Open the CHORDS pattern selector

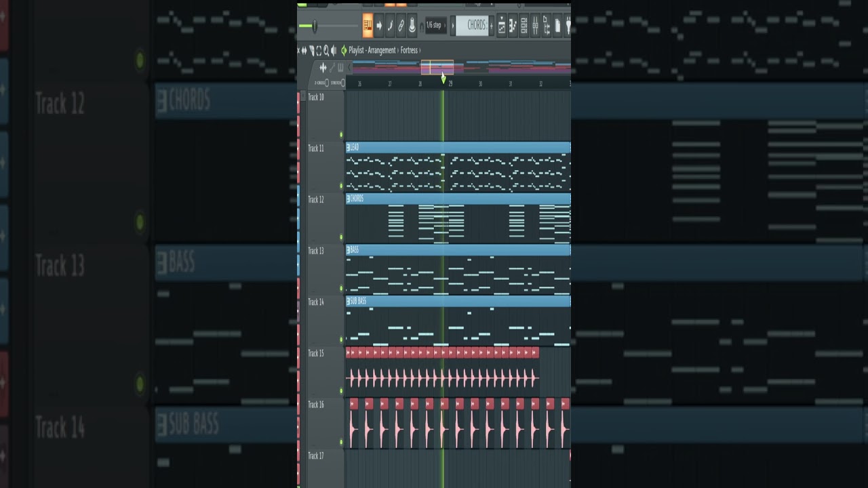[472, 25]
